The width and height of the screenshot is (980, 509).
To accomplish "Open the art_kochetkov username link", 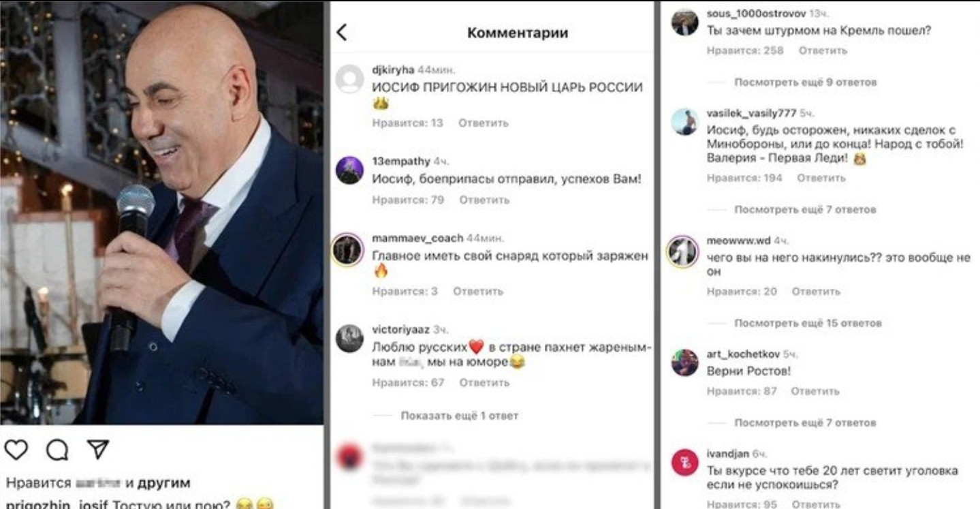I will [x=743, y=354].
